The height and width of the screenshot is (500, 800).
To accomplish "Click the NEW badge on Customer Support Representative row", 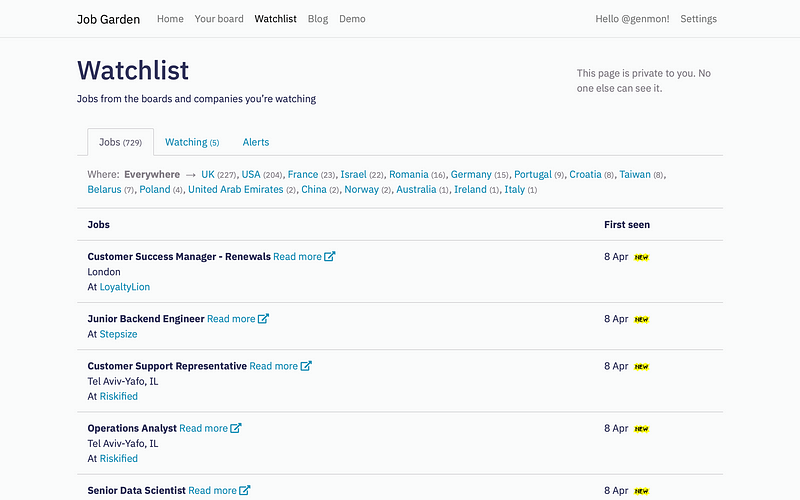I will [x=641, y=367].
